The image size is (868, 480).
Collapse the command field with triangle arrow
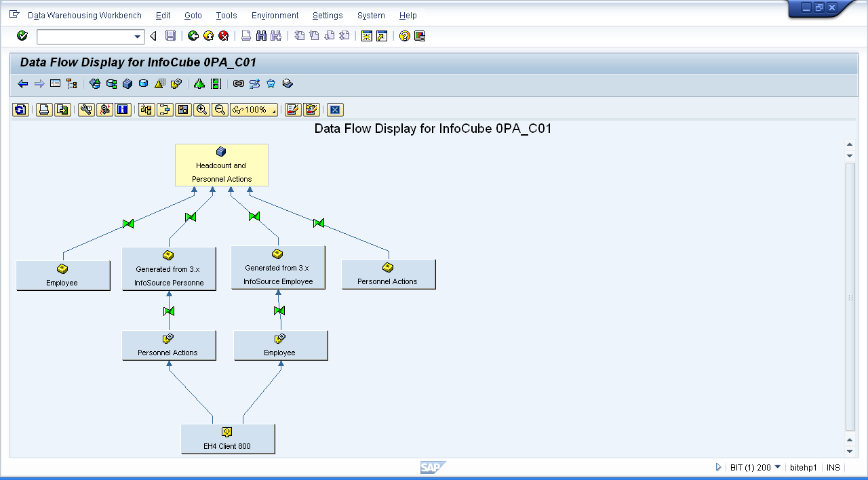153,37
